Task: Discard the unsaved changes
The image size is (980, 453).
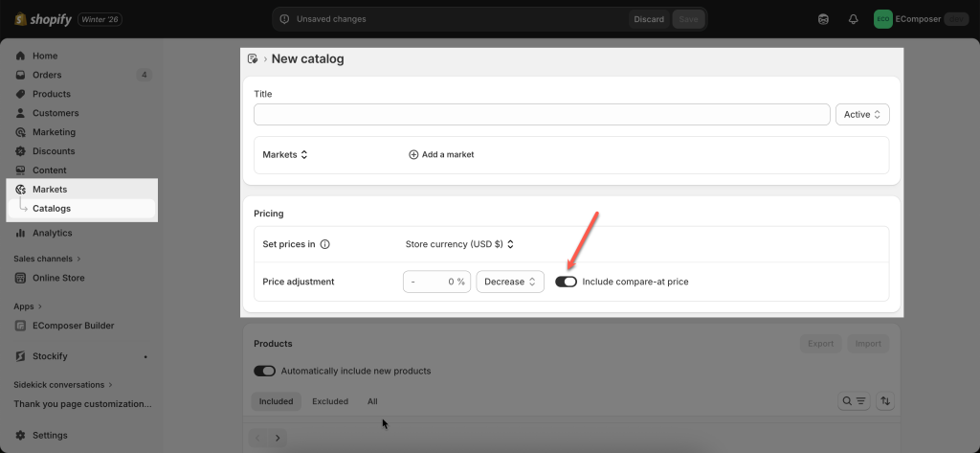Action: click(648, 19)
